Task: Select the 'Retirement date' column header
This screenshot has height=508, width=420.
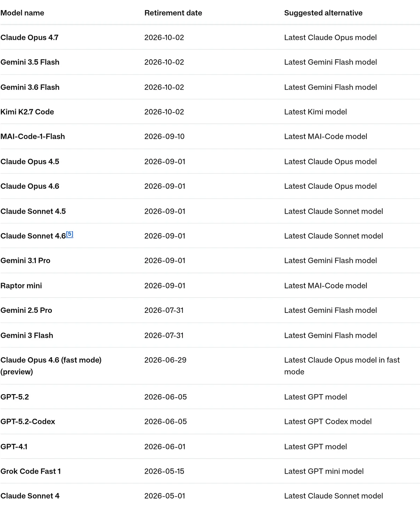Action: coord(173,13)
